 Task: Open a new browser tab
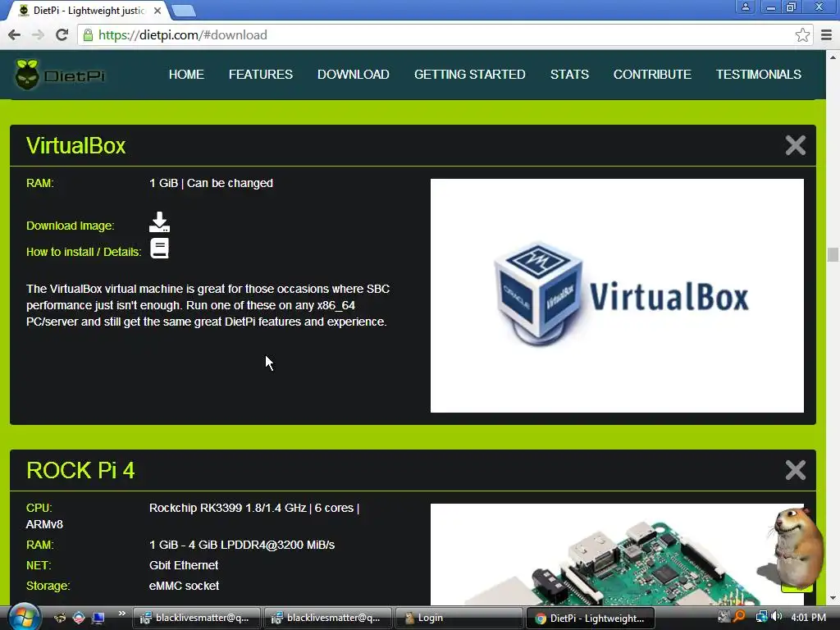click(184, 11)
